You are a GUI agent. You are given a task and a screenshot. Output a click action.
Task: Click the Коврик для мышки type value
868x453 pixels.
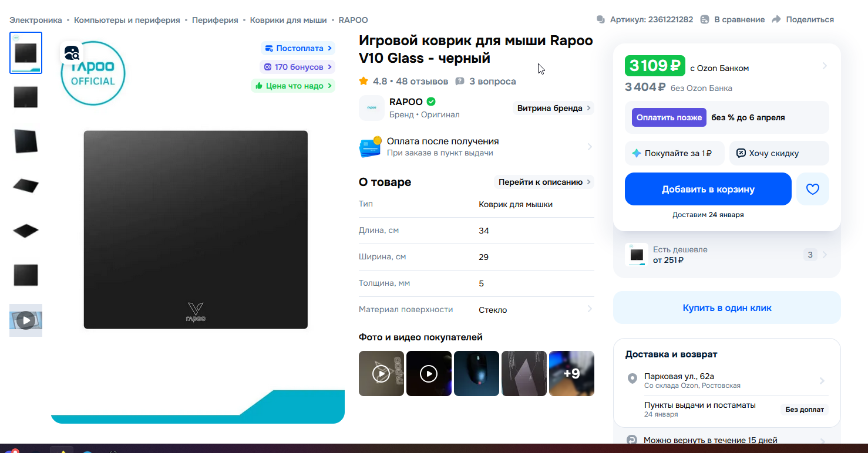(x=516, y=204)
